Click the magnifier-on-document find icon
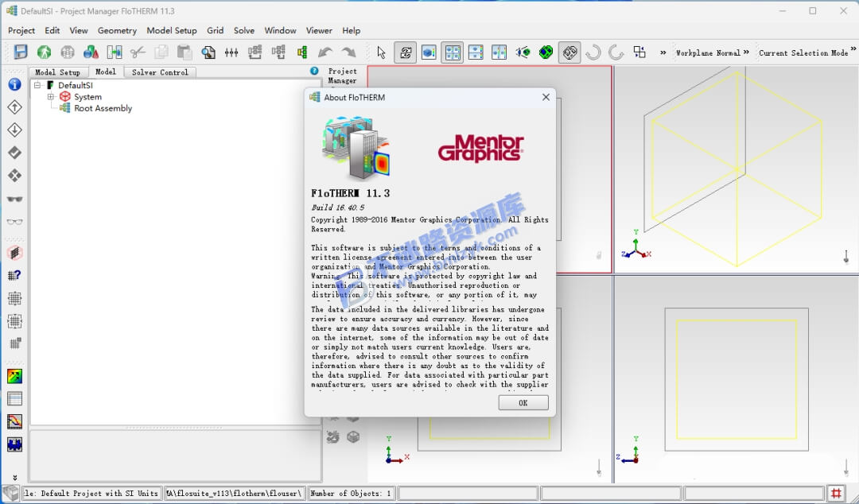Image resolution: width=859 pixels, height=504 pixels. click(x=208, y=52)
